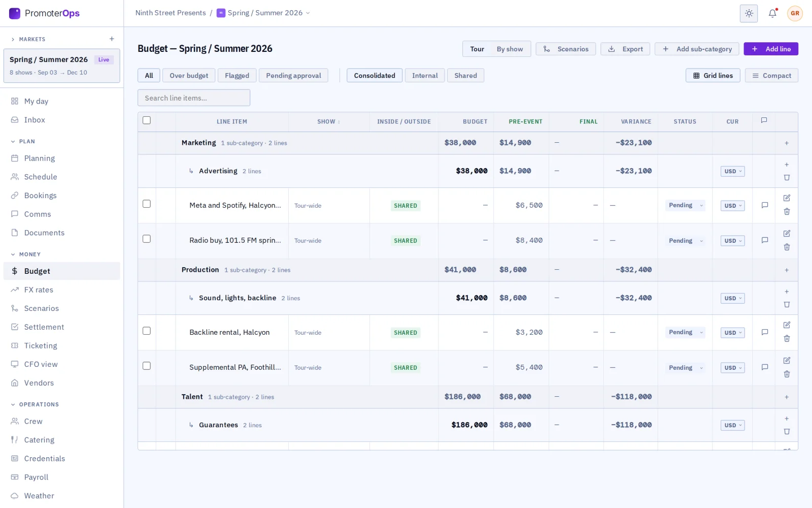This screenshot has width=812, height=508.
Task: Delete the Radio buy 101.5 FM line
Action: point(787,247)
